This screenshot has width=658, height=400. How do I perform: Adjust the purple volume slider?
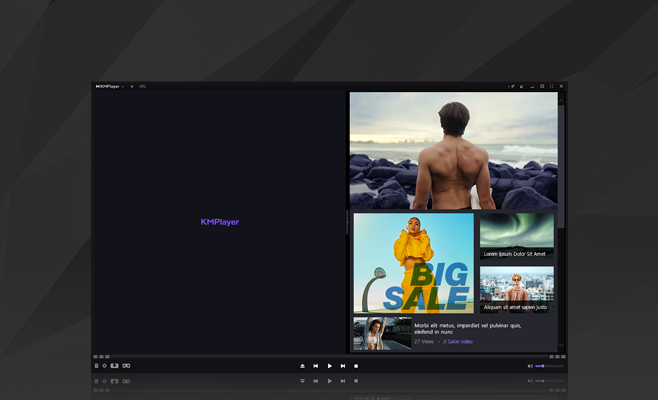click(549, 366)
